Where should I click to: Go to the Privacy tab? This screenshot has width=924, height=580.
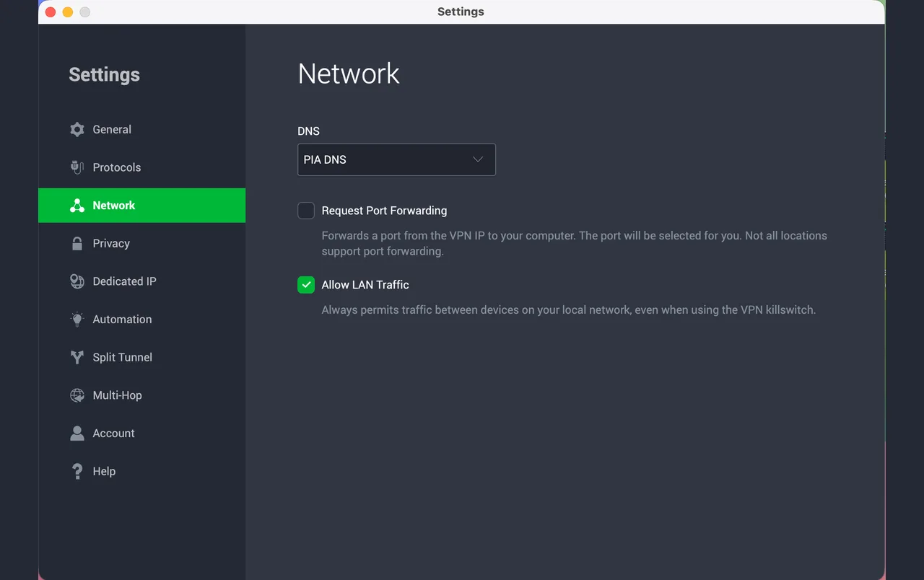click(141, 243)
